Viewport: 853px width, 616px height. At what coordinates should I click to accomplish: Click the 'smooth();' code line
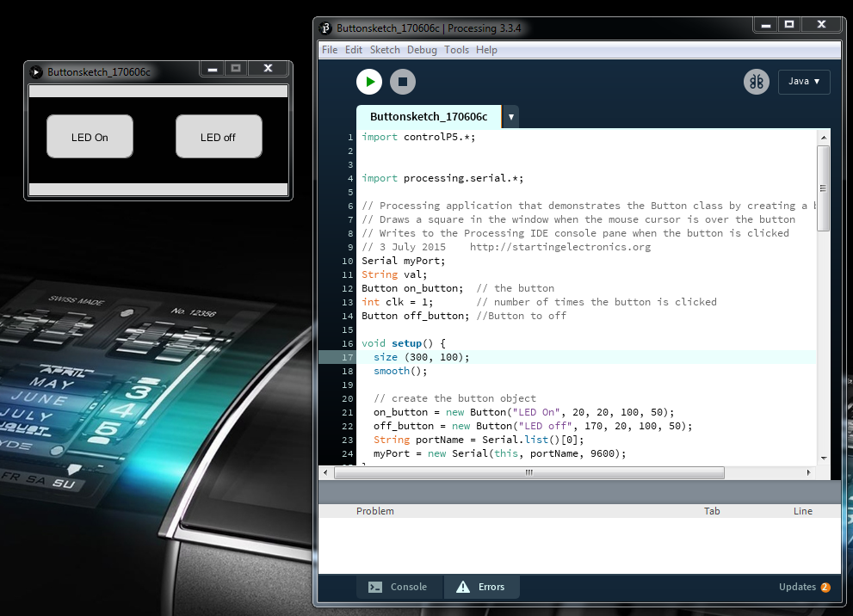pyautogui.click(x=400, y=372)
